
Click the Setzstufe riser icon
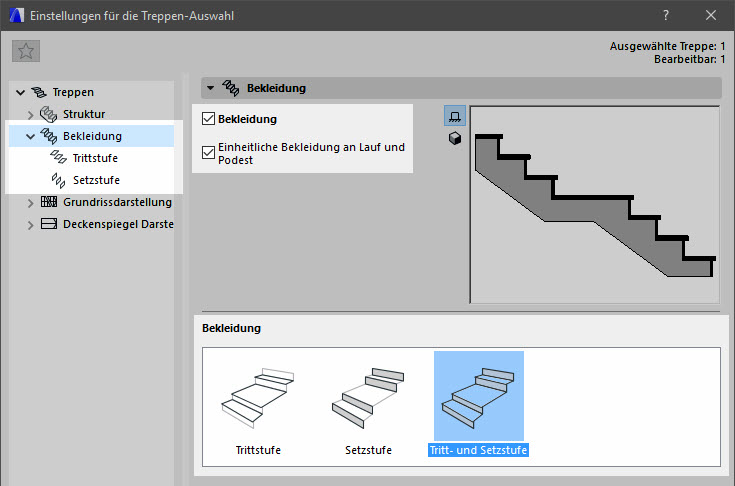coord(58,180)
